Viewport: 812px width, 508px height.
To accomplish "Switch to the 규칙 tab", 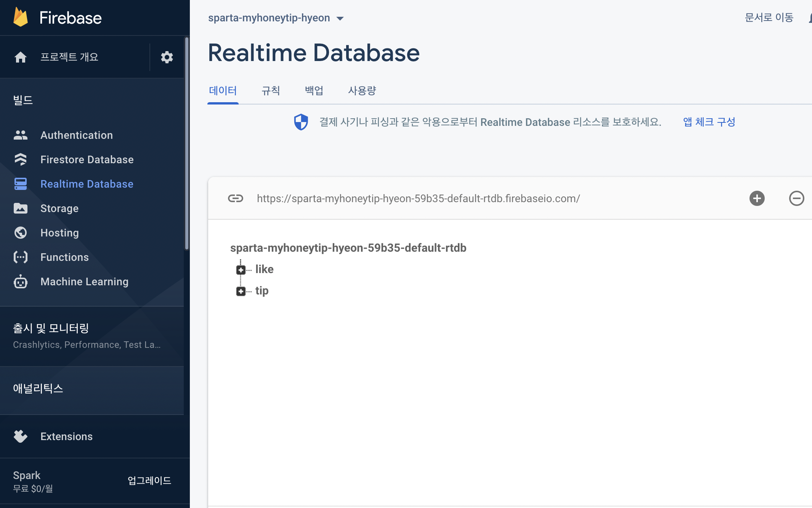I will [x=271, y=91].
